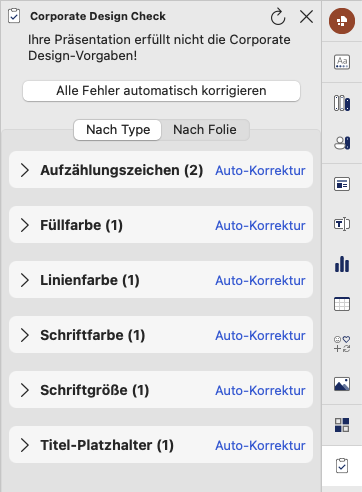Click Auto-Korrektur for Aufzählungszeichen

[260, 170]
